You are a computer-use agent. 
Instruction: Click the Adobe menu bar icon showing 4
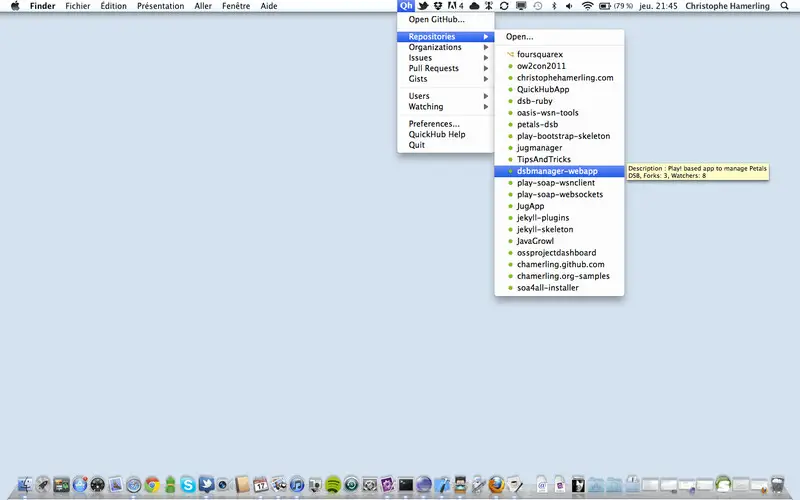coord(455,6)
